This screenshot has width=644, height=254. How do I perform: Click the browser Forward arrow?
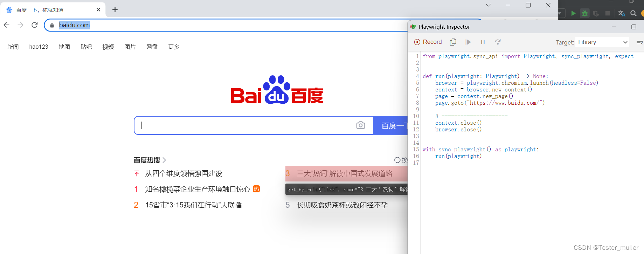[x=21, y=25]
